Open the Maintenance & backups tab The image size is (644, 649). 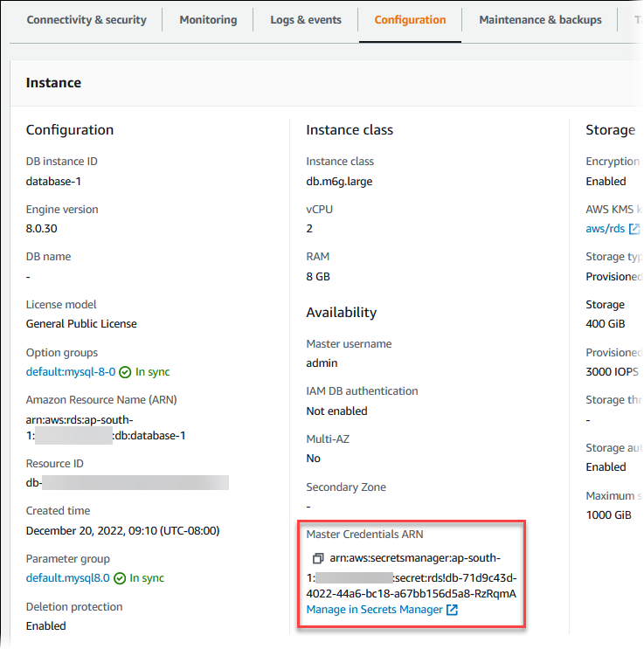540,20
